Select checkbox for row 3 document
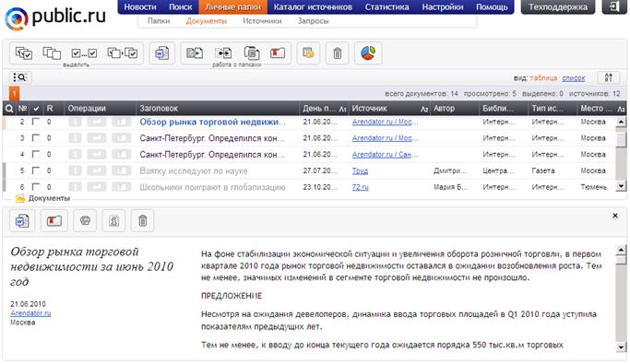 (x=36, y=137)
